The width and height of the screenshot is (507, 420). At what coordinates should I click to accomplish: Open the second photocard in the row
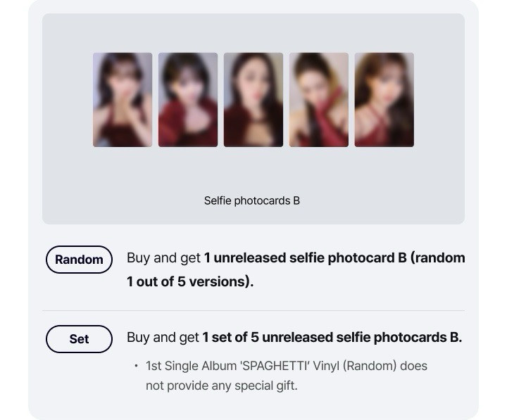[x=188, y=100]
